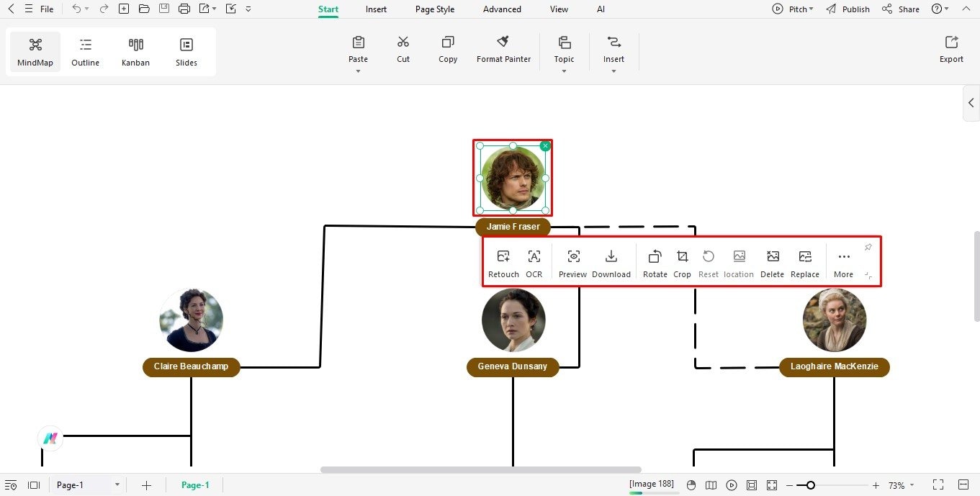Create a new document with plus icon

pos(124,9)
